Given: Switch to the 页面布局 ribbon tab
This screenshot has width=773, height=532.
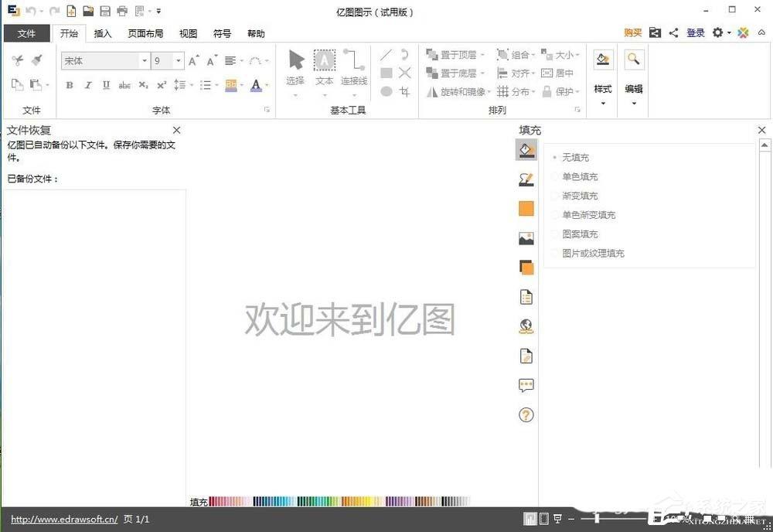Looking at the screenshot, I should 145,33.
